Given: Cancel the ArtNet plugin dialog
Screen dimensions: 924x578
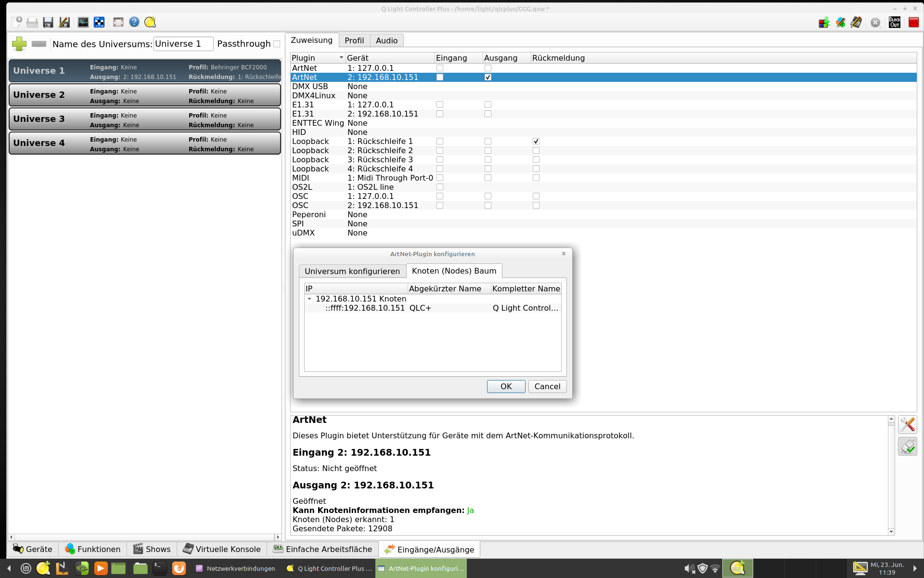Looking at the screenshot, I should (x=547, y=386).
